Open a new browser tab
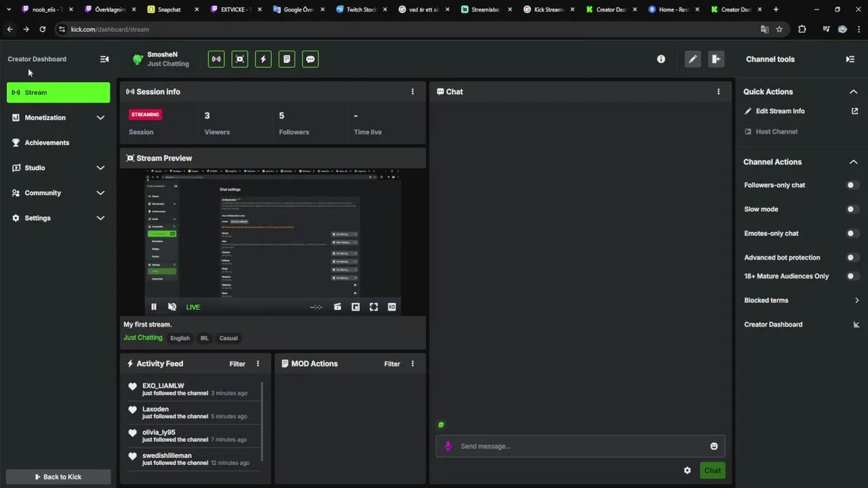Image resolution: width=868 pixels, height=488 pixels. click(776, 9)
